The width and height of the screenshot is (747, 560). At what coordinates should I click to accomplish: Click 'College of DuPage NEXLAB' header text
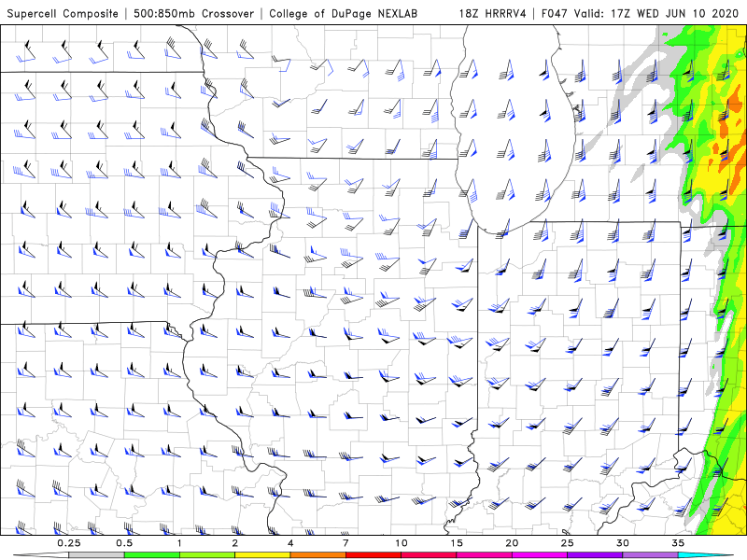pos(343,13)
